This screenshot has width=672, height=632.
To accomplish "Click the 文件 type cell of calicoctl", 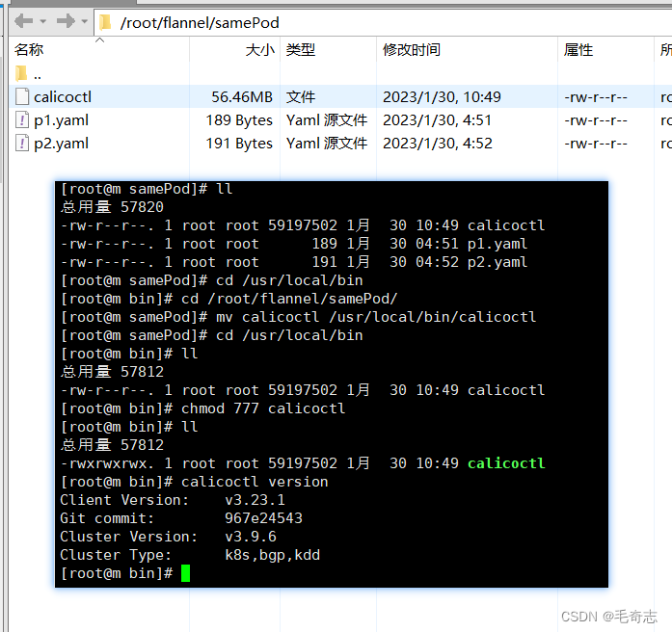I will click(301, 96).
